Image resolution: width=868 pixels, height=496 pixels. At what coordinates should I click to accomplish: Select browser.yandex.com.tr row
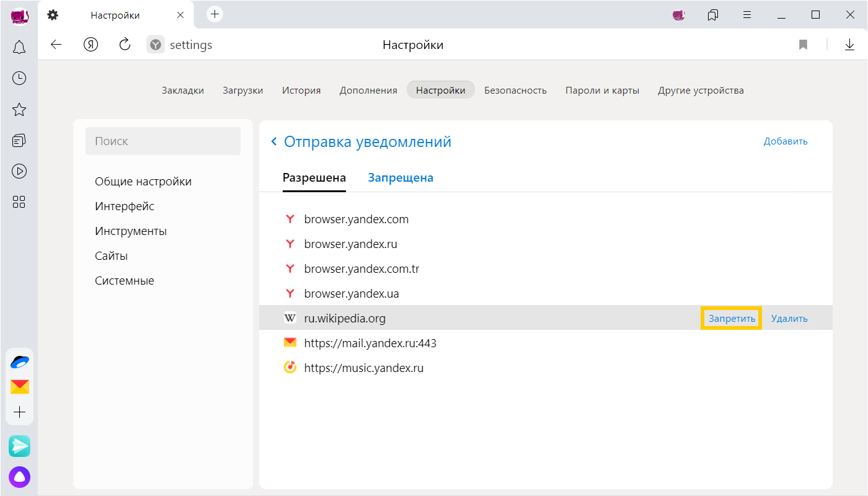point(546,268)
